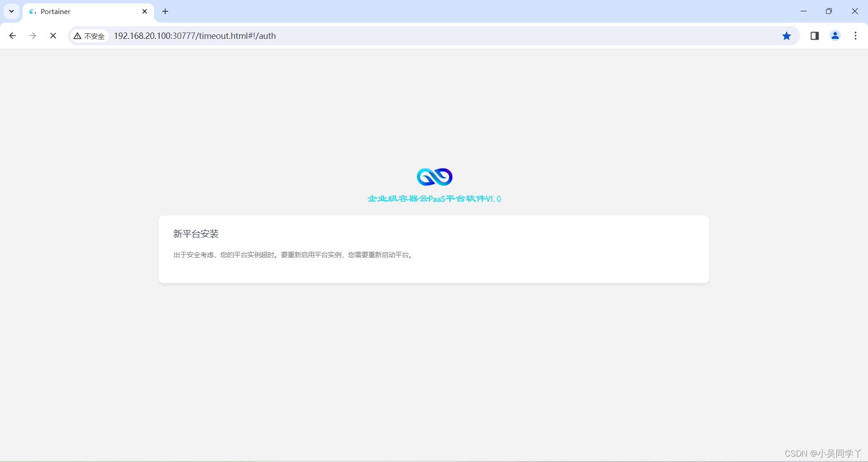Open the tab search dropdown

click(x=11, y=11)
